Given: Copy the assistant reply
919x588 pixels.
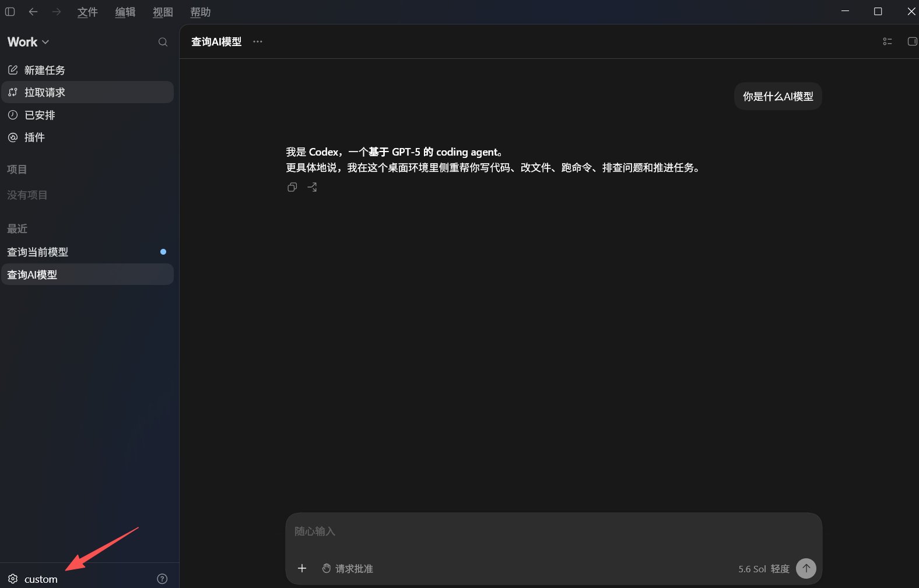Looking at the screenshot, I should point(292,187).
